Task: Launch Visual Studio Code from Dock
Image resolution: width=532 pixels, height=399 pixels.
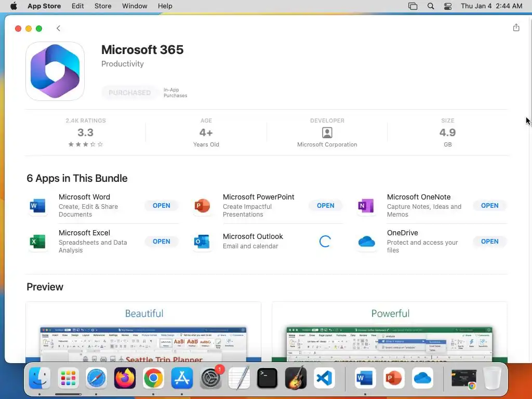Action: pyautogui.click(x=324, y=378)
